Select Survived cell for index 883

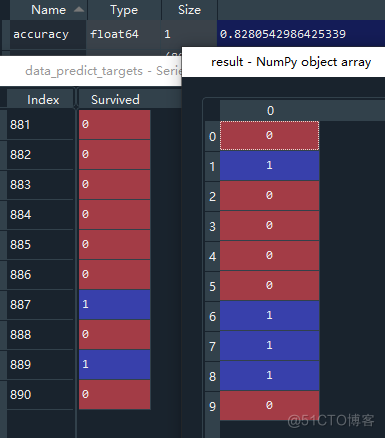coord(115,185)
